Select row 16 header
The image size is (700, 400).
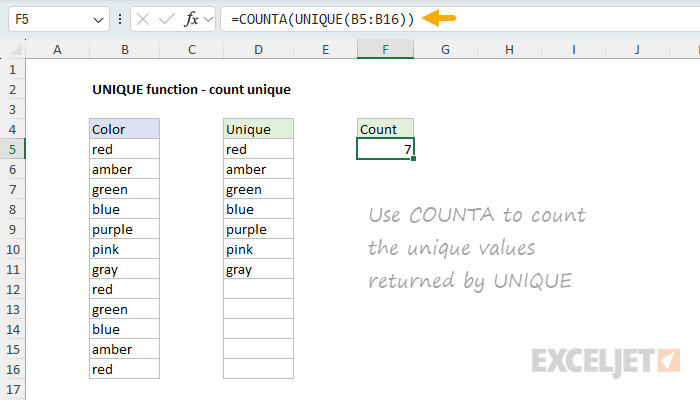pyautogui.click(x=12, y=369)
